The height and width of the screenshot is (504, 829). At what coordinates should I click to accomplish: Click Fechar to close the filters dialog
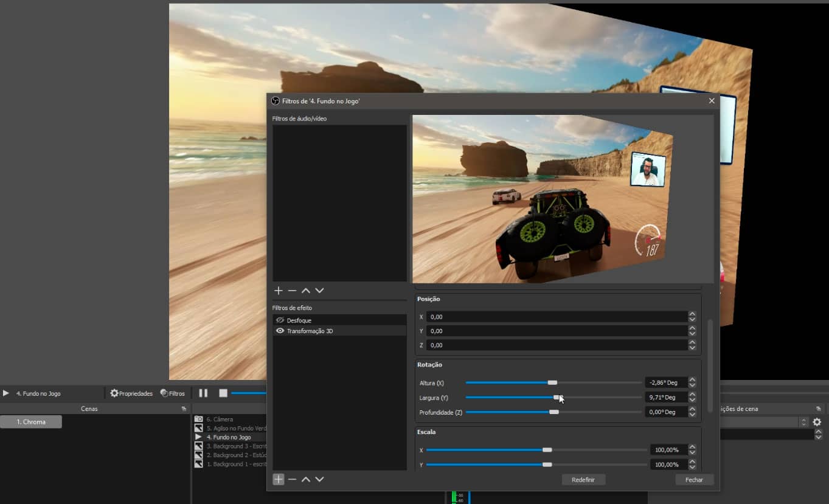coord(694,480)
